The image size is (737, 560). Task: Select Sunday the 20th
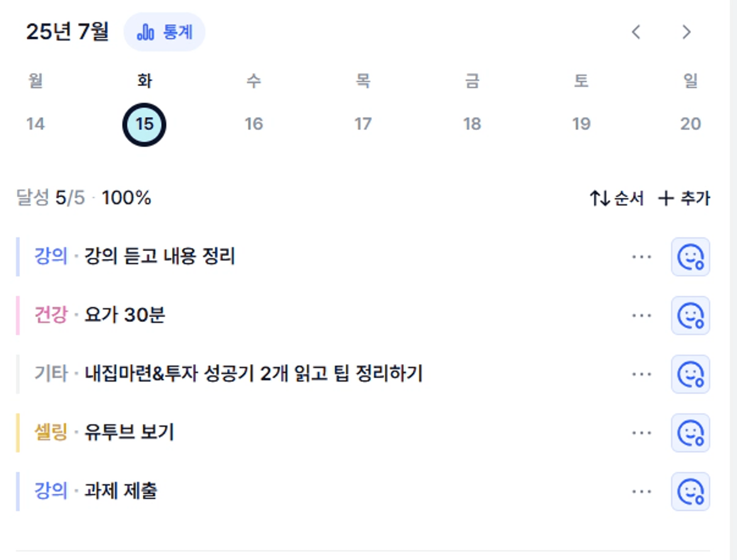[x=690, y=124]
